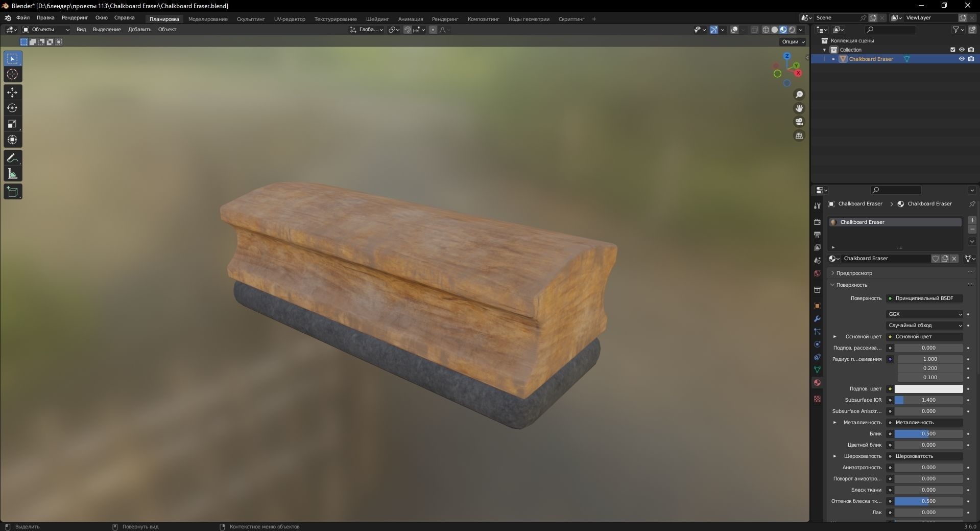Remove material slot with minus button
The width and height of the screenshot is (980, 531).
[x=972, y=229]
